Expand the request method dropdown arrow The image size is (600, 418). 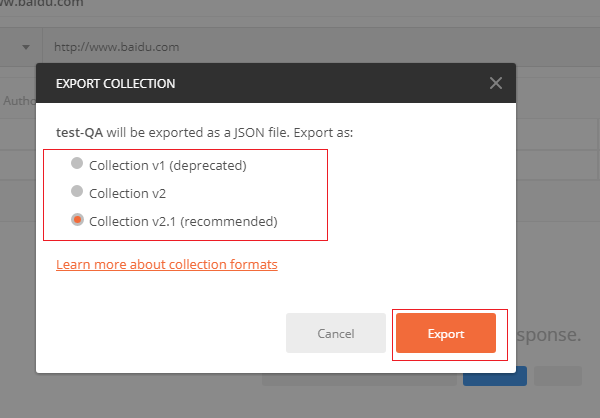pyautogui.click(x=24, y=46)
